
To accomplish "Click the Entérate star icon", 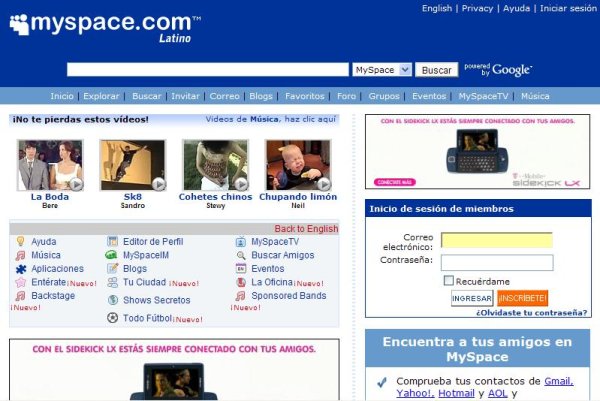I will [20, 282].
